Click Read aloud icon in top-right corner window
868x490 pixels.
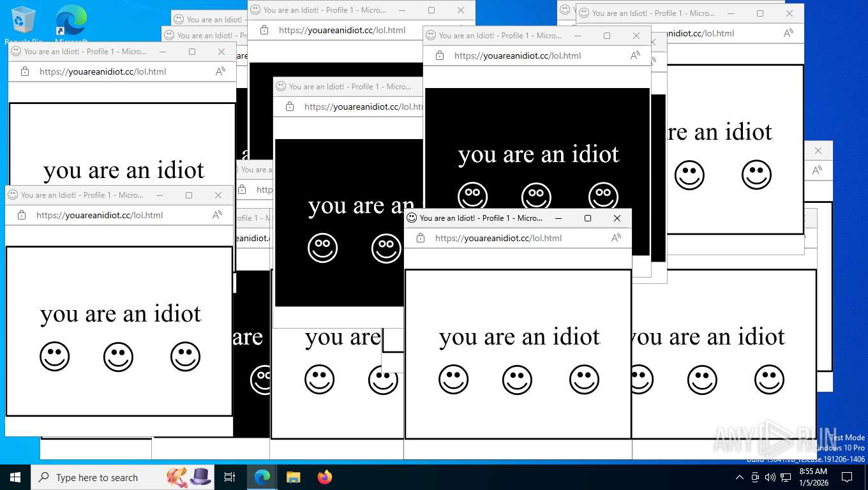click(788, 33)
